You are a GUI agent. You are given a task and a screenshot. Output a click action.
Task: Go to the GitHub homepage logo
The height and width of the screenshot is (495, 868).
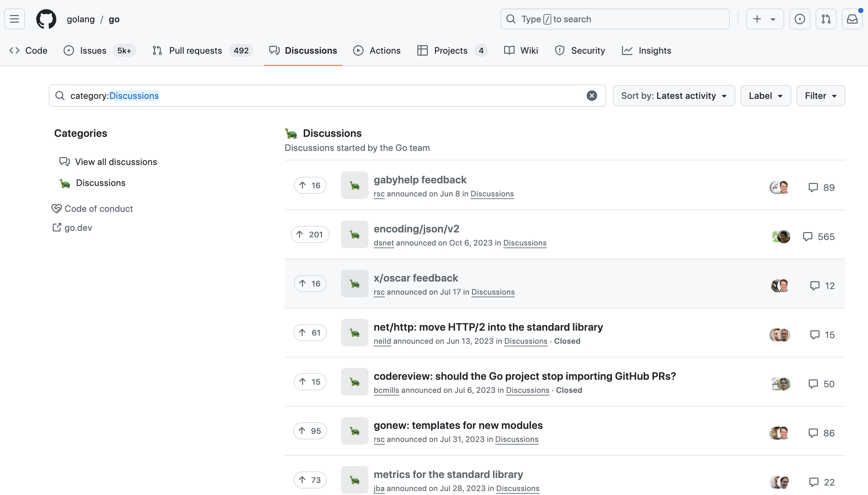46,19
